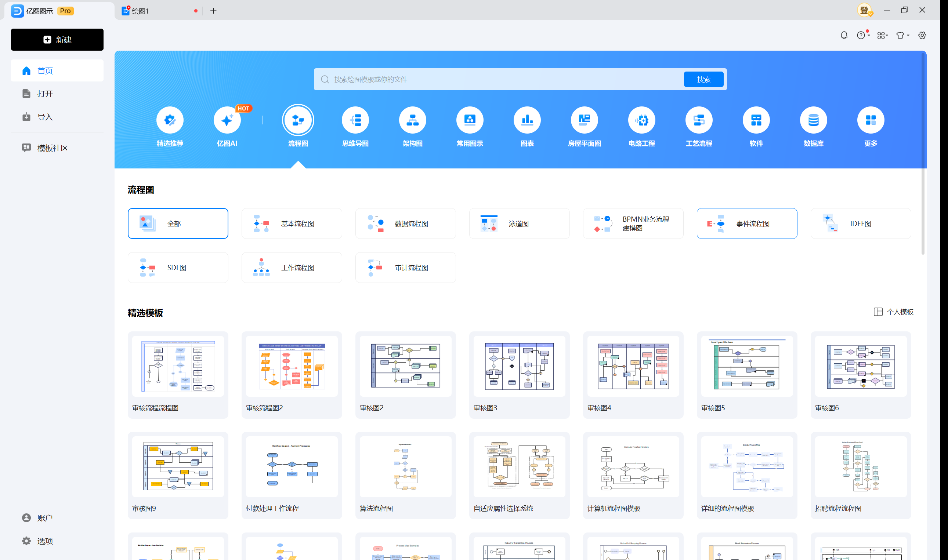Expand the apps grid dropdown

pos(882,35)
